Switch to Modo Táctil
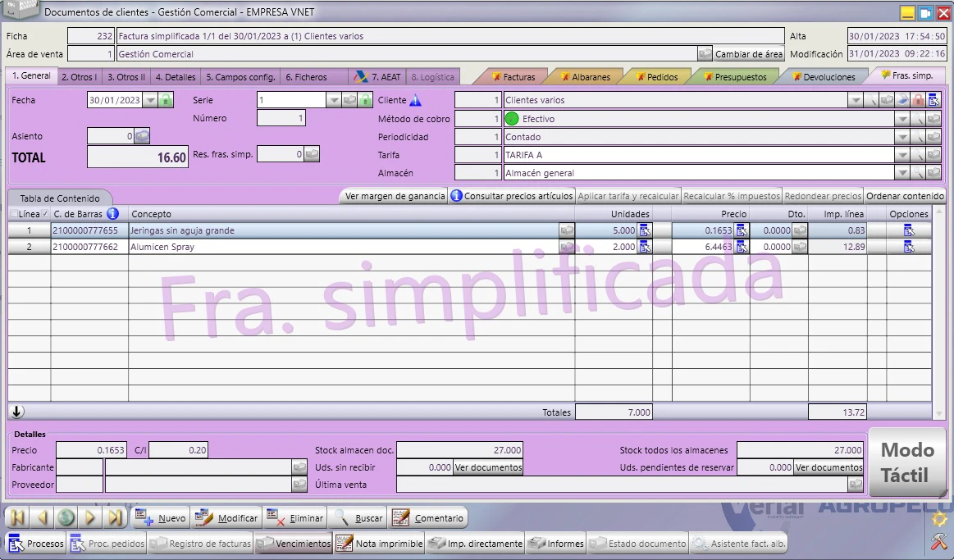This screenshot has width=954, height=560. (907, 462)
